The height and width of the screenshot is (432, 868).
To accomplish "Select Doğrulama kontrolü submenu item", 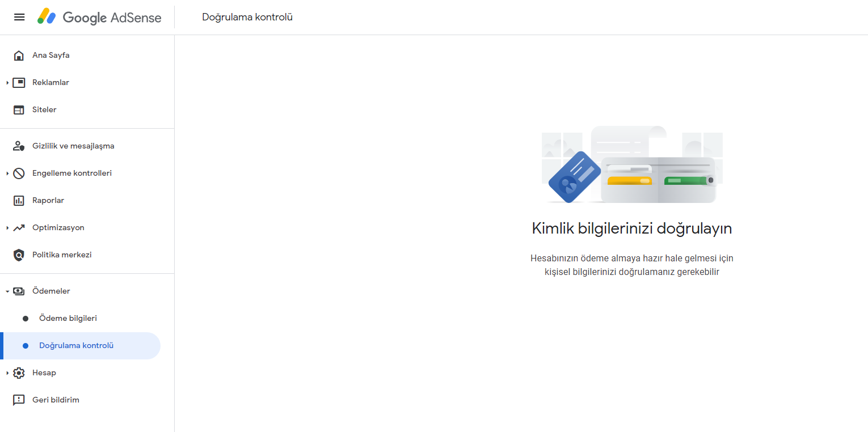I will [81, 346].
